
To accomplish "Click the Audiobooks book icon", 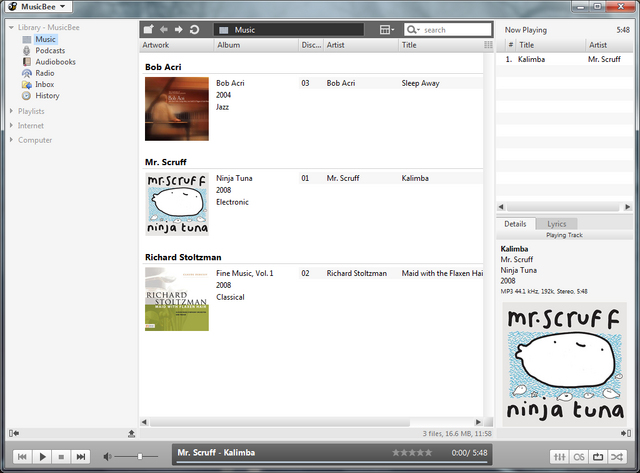I will [27, 62].
